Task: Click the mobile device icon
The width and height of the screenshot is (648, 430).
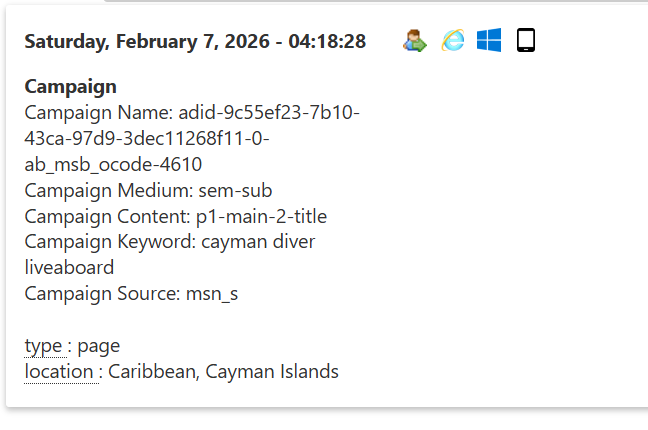Action: (x=526, y=41)
